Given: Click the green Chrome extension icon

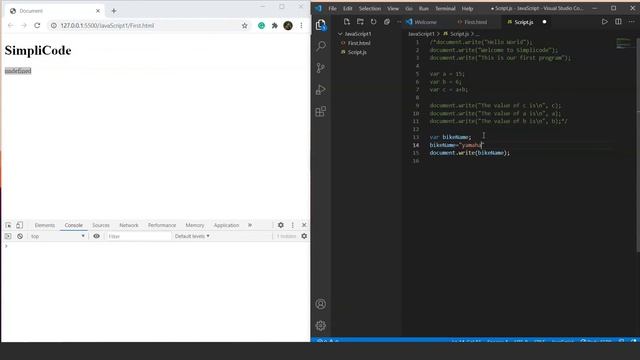Looking at the screenshot, I should pos(261,26).
